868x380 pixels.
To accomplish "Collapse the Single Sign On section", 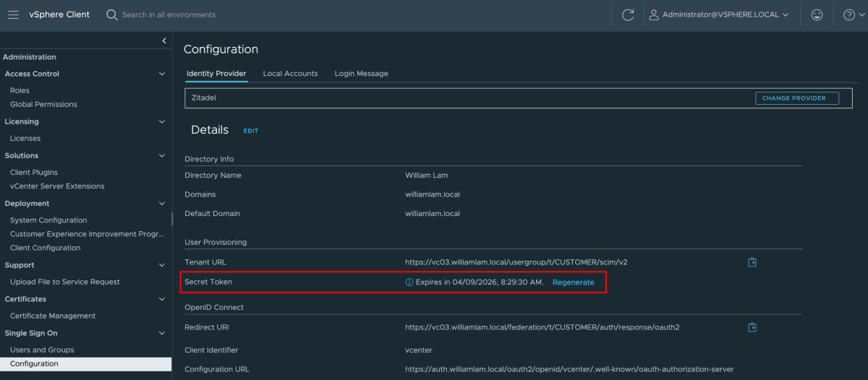I will [x=161, y=333].
